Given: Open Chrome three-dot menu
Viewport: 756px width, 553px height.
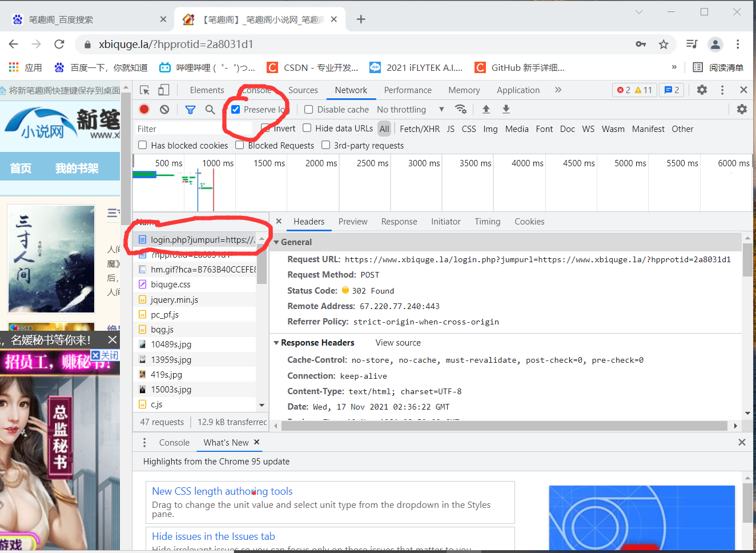Looking at the screenshot, I should pos(738,44).
